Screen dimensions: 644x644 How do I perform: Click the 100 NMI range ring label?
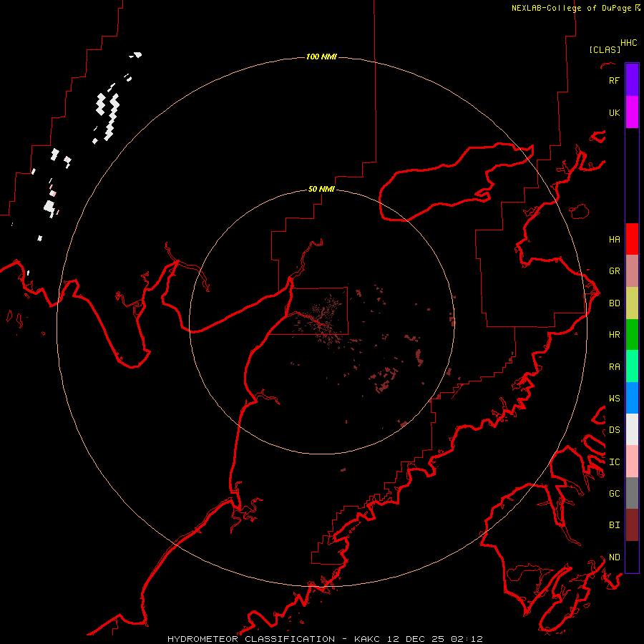point(321,57)
